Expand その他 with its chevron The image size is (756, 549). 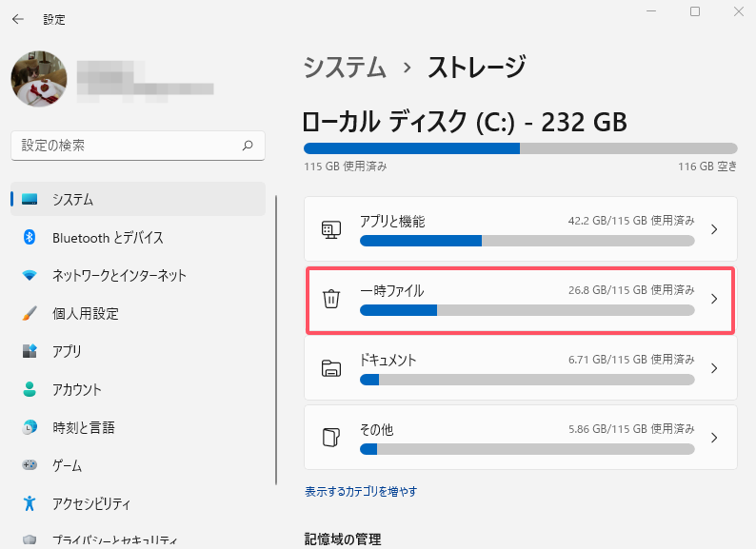pyautogui.click(x=714, y=438)
